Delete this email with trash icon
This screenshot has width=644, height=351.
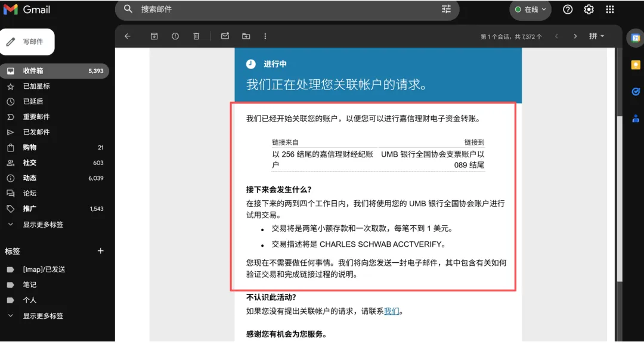(x=196, y=36)
